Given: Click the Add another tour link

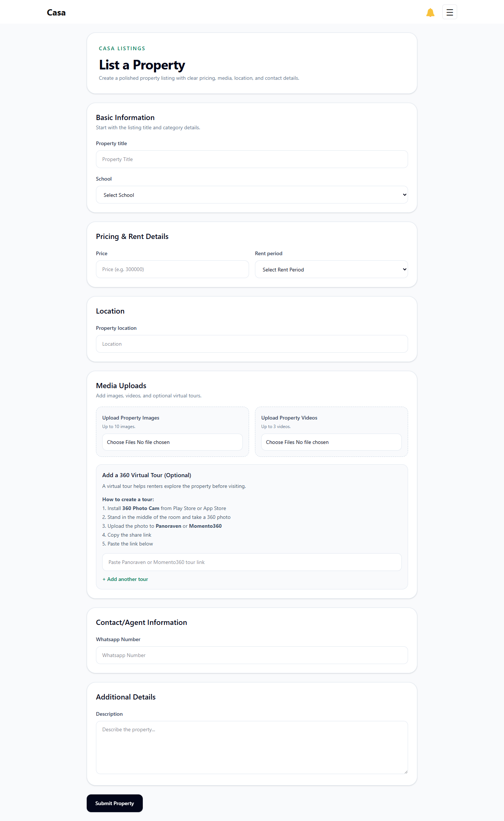Looking at the screenshot, I should click(x=125, y=579).
